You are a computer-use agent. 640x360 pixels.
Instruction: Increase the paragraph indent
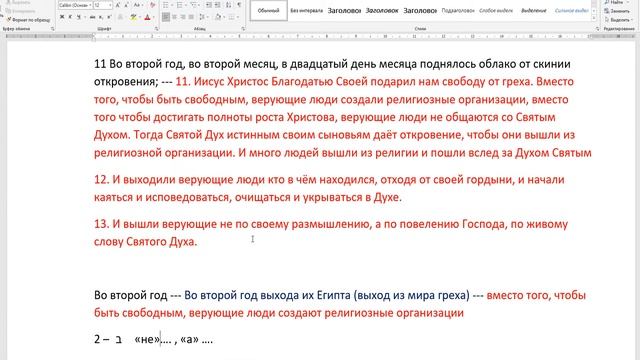click(218, 5)
